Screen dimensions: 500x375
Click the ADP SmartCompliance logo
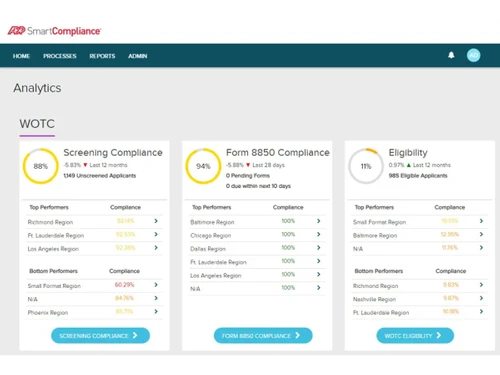(54, 31)
